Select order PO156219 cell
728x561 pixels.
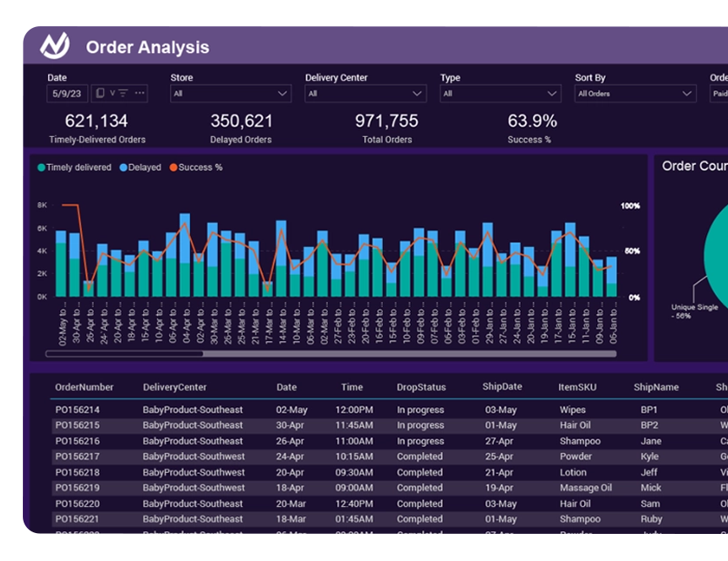click(77, 487)
